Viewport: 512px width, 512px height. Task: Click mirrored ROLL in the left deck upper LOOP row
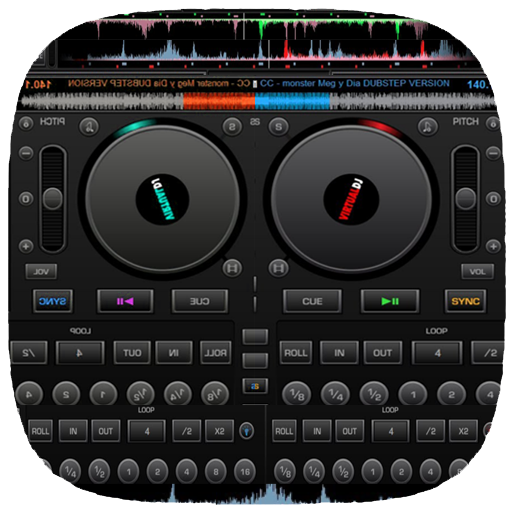click(215, 353)
